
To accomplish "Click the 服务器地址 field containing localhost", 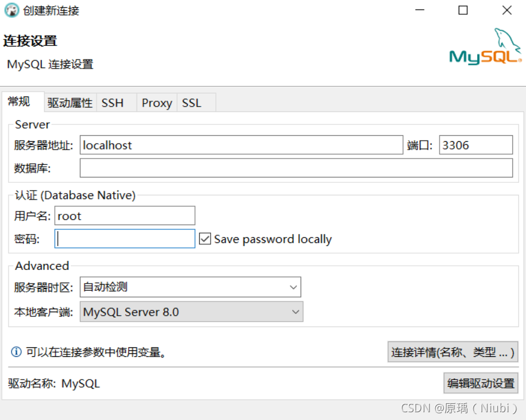I will (x=241, y=145).
